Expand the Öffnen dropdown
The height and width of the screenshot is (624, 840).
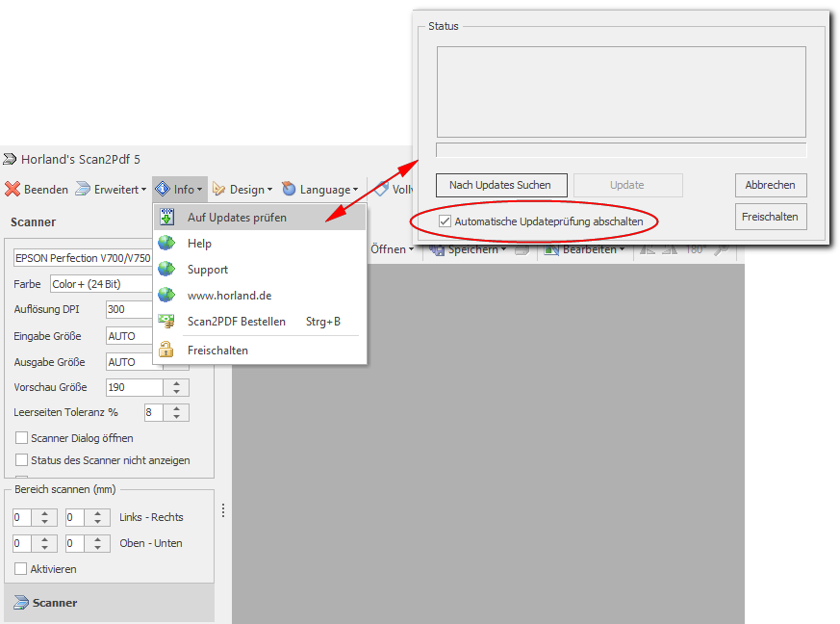393,249
